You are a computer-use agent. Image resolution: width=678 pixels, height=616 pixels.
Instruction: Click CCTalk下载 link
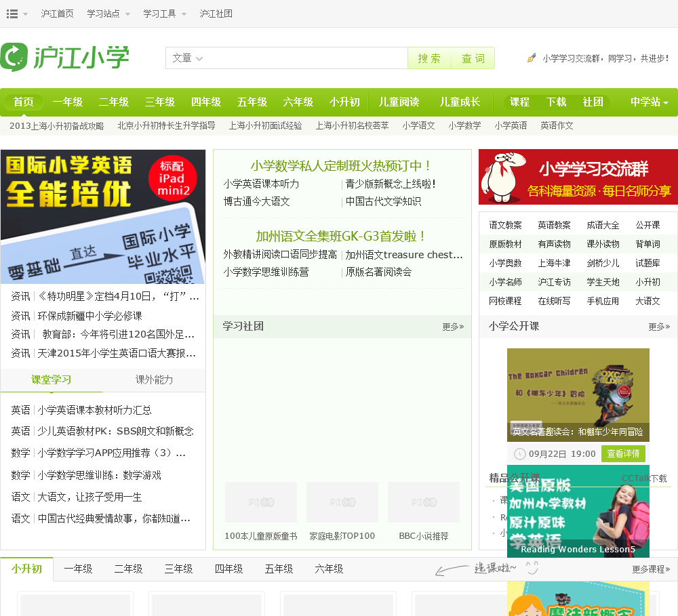coord(644,478)
